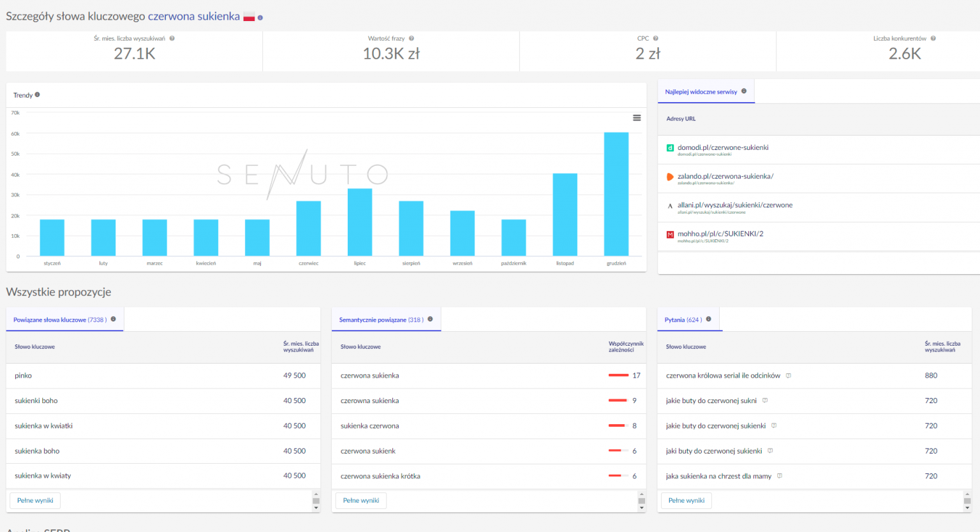980x532 pixels.
Task: Click scrollbar of Pytania table
Action: [967, 501]
